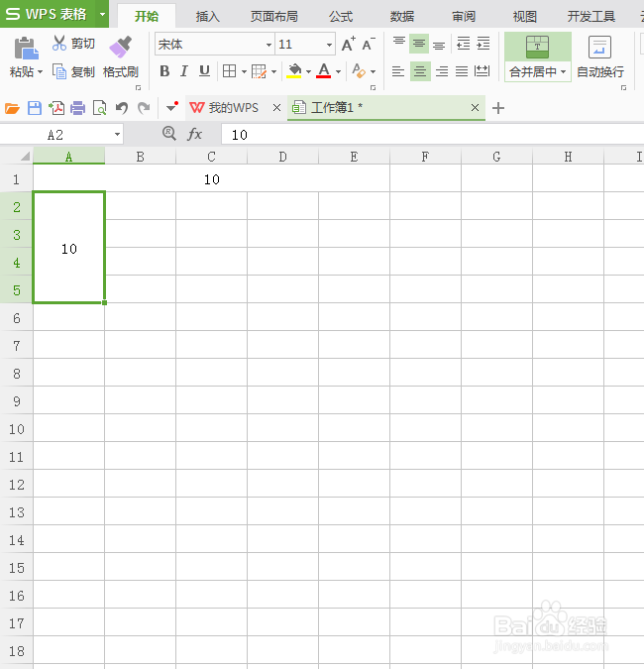Toggle underline formatting
The height and width of the screenshot is (669, 644).
pyautogui.click(x=205, y=71)
